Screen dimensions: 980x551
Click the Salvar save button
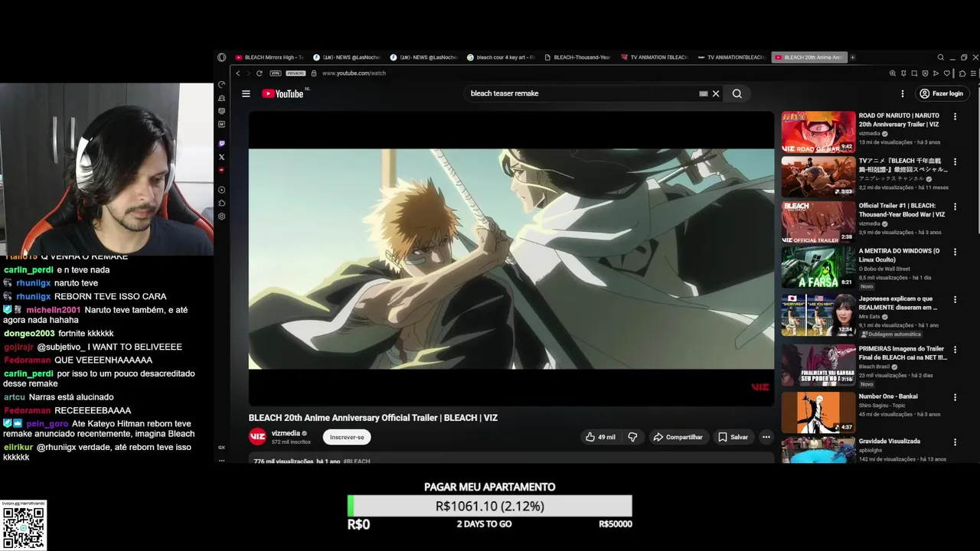click(733, 437)
